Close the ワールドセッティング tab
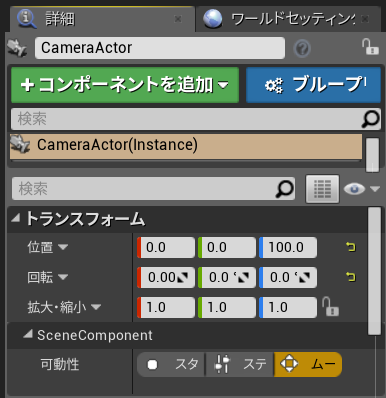Image resolution: width=386 pixels, height=398 pixels. pyautogui.click(x=365, y=19)
